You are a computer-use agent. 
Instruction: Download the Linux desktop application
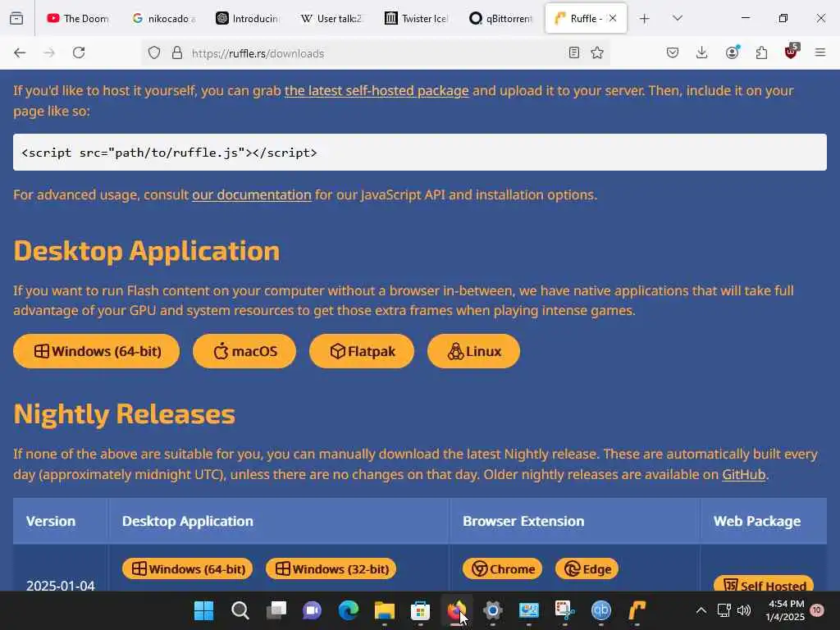point(473,351)
